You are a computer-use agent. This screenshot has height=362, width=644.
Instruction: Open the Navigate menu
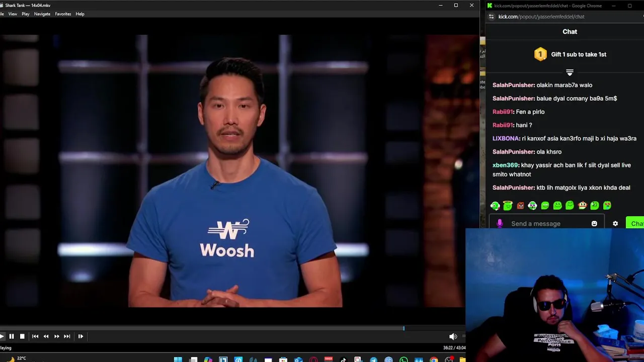pyautogui.click(x=42, y=14)
